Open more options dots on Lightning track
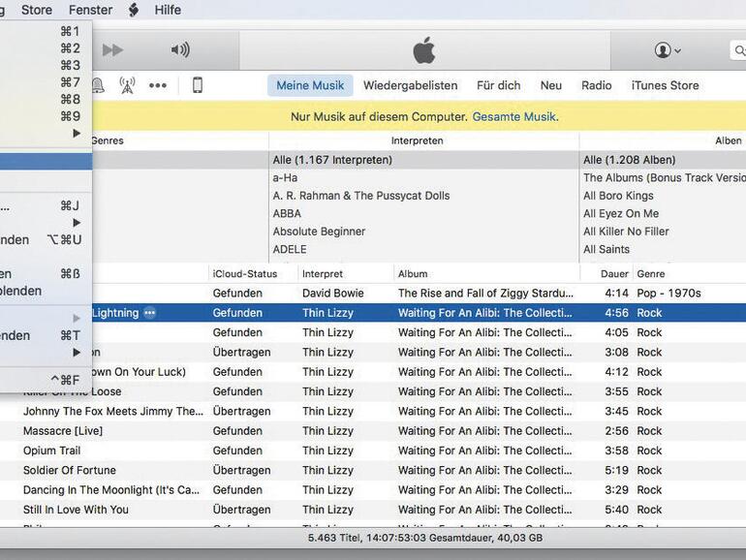The image size is (746, 560). tap(149, 313)
